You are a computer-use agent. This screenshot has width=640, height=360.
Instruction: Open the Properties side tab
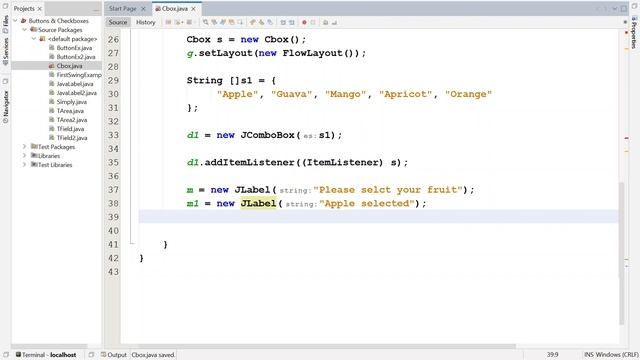(x=634, y=33)
